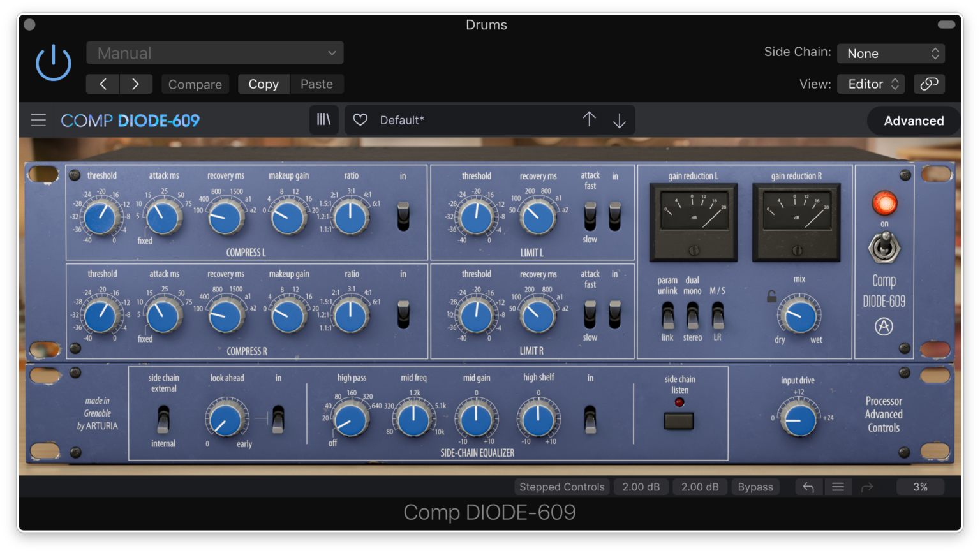Load next preset with down arrow
This screenshot has height=553, width=980.
tap(619, 121)
